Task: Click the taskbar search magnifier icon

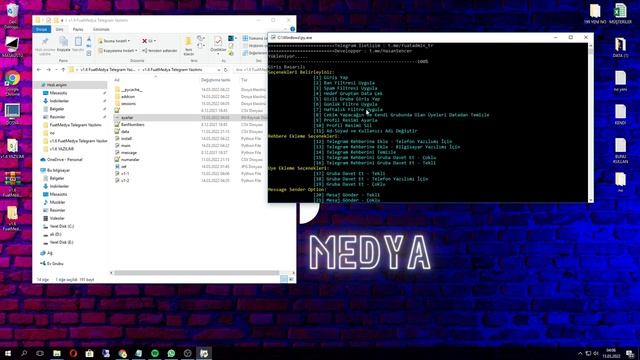Action: pyautogui.click(x=24, y=353)
